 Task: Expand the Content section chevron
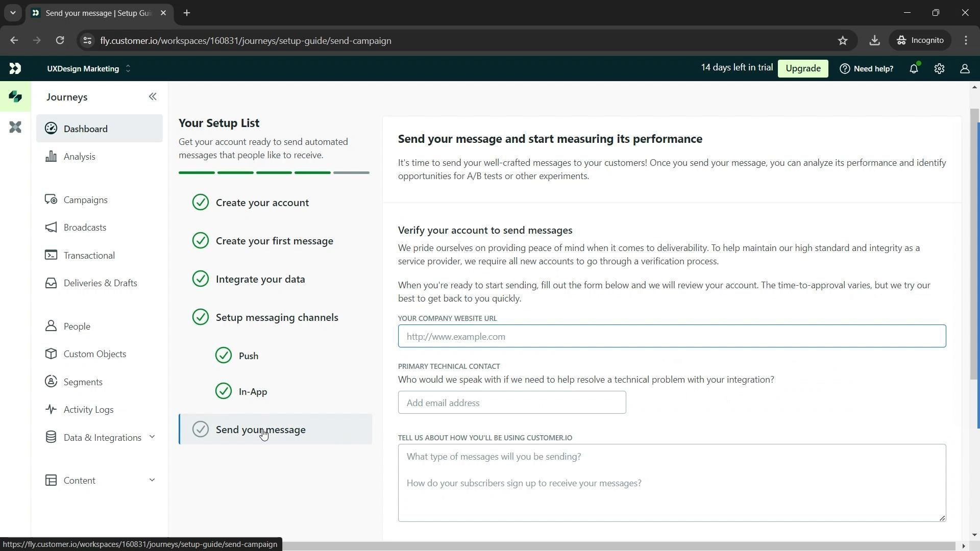[152, 480]
